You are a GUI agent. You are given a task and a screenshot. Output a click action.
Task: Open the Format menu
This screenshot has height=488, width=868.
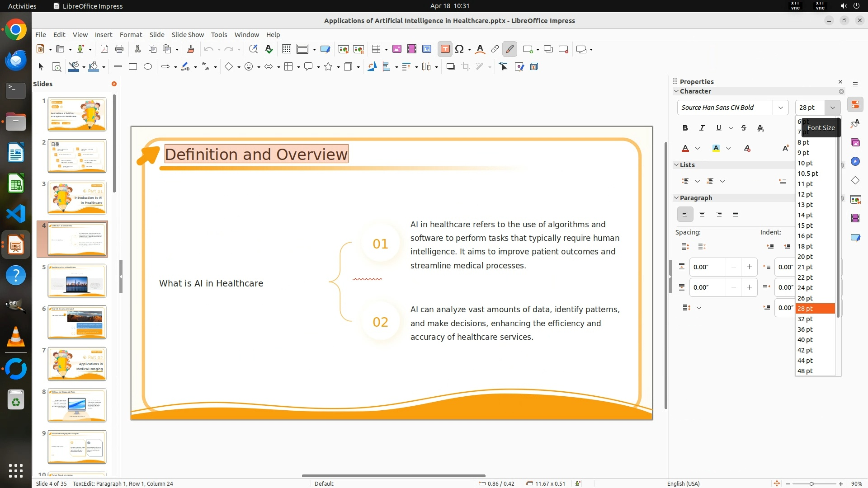(131, 35)
